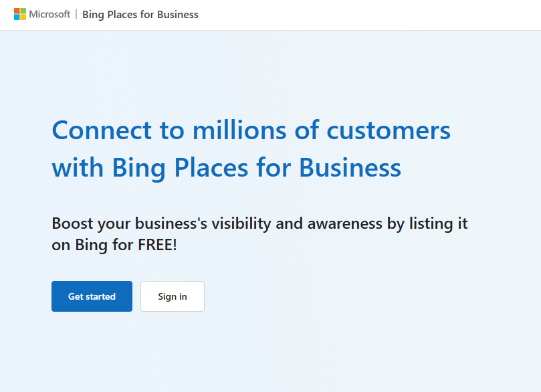This screenshot has height=392, width=541.
Task: Open the Bing Places for Business header title
Action: click(x=140, y=15)
